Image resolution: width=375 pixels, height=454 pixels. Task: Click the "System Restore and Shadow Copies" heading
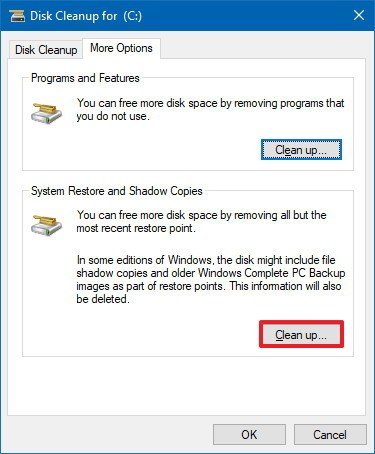[117, 191]
